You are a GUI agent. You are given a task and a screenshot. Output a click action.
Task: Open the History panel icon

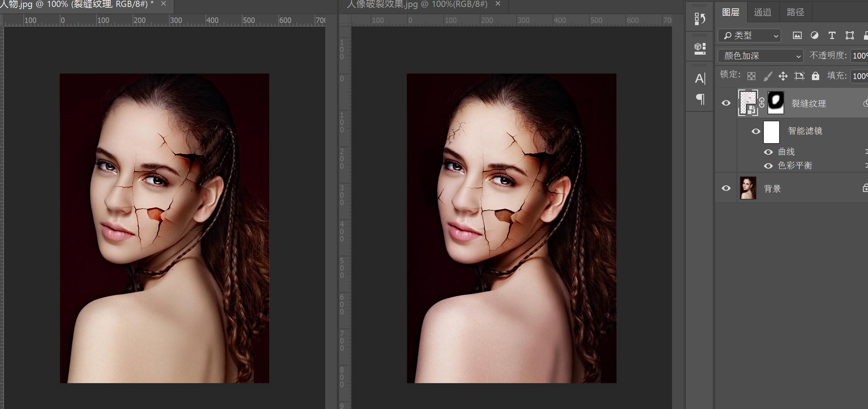click(700, 19)
